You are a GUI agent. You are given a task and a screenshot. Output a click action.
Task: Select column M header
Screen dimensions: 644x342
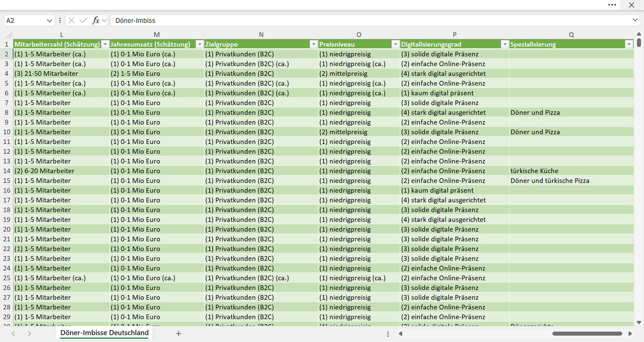tap(157, 35)
